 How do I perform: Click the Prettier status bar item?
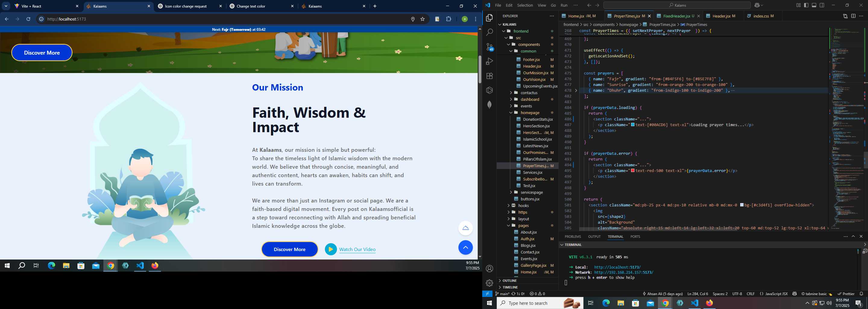[x=846, y=294]
